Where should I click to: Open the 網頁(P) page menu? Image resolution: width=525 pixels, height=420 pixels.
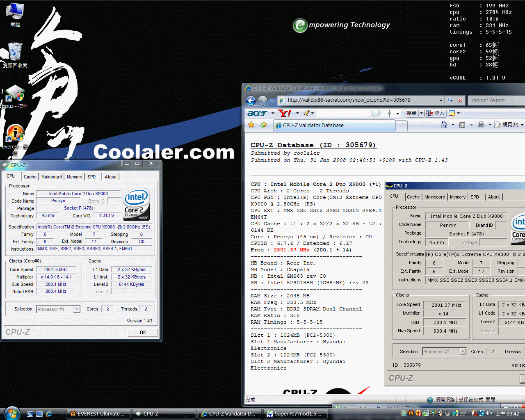coord(510,125)
